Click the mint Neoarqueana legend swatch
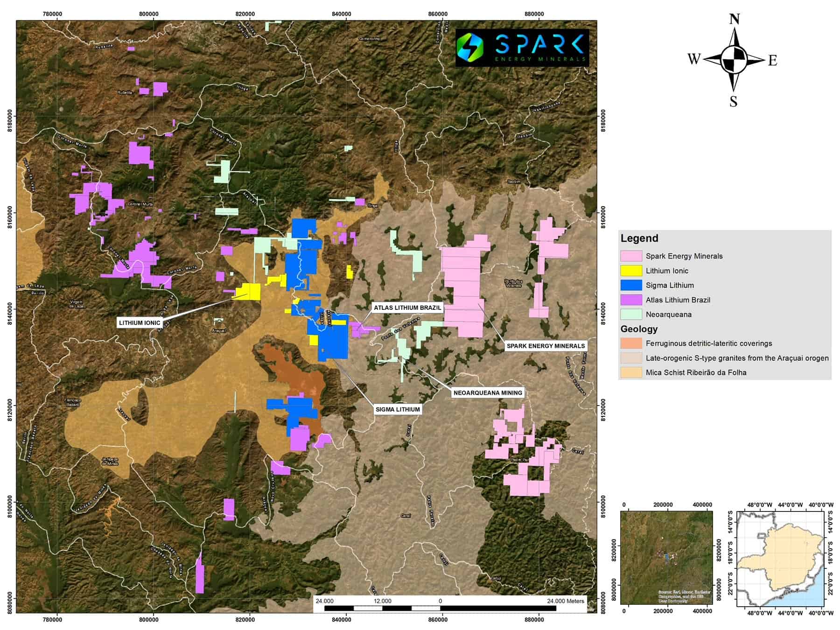This screenshot has height=630, width=840. (x=631, y=314)
